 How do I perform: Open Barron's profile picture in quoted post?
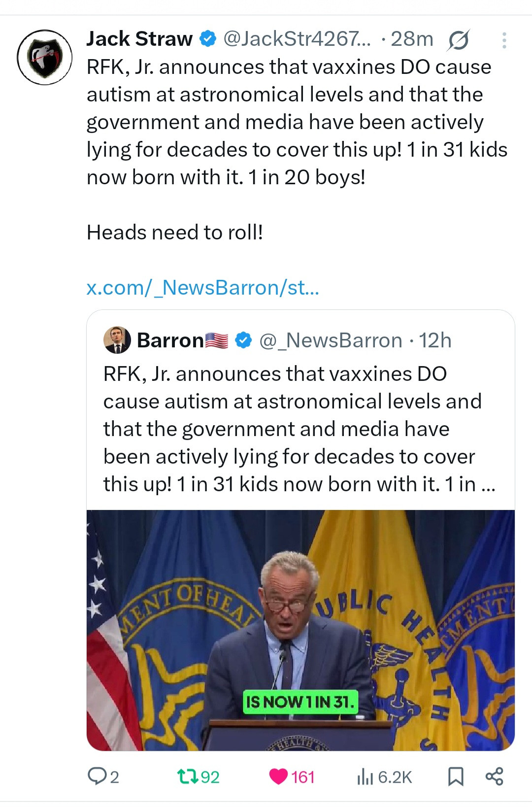click(117, 340)
